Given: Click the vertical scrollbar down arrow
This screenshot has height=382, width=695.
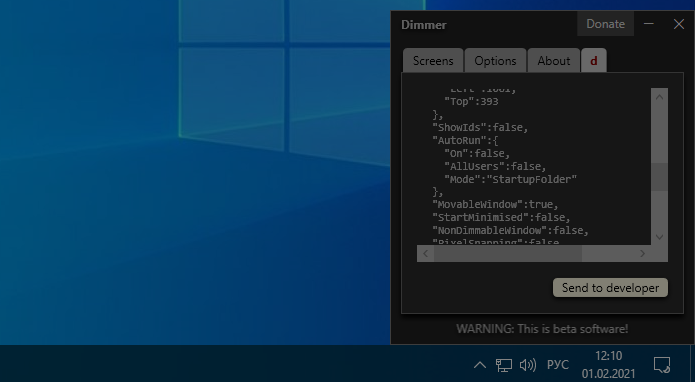Looking at the screenshot, I should coord(659,237).
